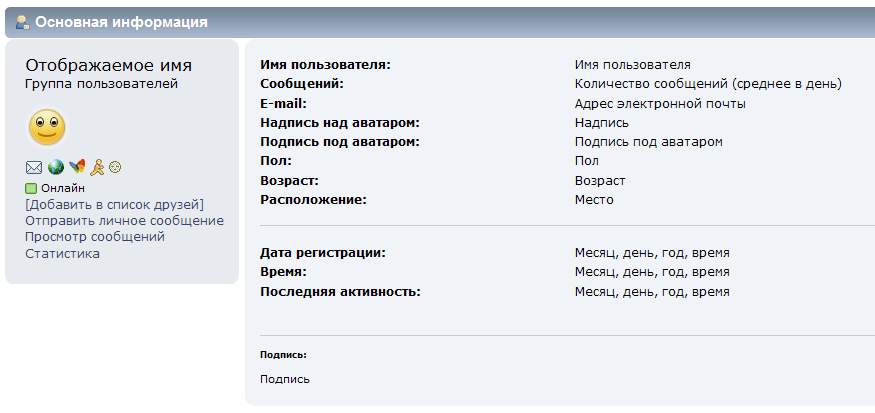Click the smiley avatar image

(x=46, y=128)
